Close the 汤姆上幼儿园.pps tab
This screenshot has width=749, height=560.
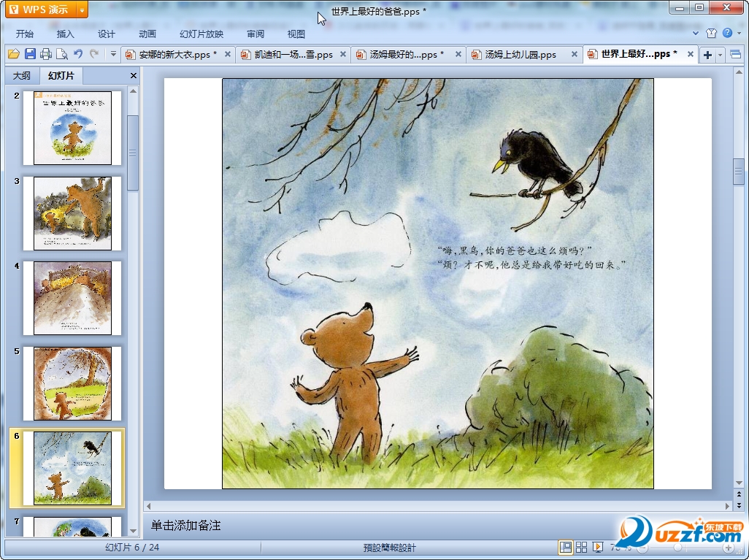point(575,55)
